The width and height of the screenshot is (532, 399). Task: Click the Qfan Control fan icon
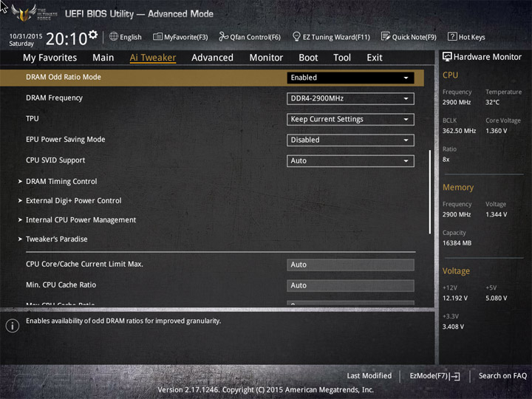coord(223,36)
